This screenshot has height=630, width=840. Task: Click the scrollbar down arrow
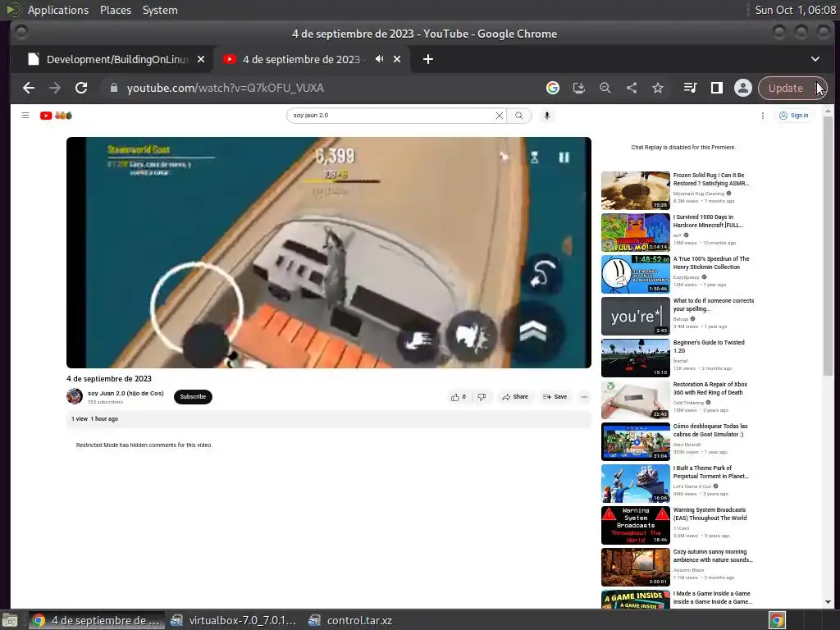point(828,601)
